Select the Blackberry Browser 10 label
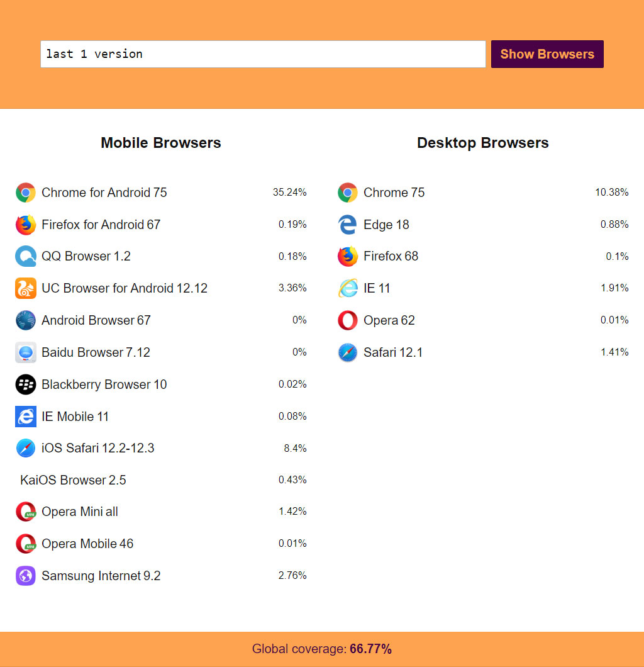This screenshot has width=644, height=667. coord(104,384)
